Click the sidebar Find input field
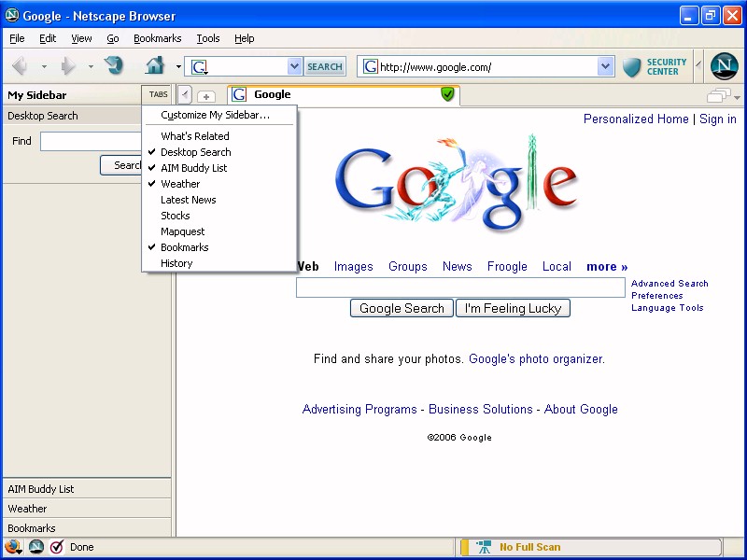 91,142
